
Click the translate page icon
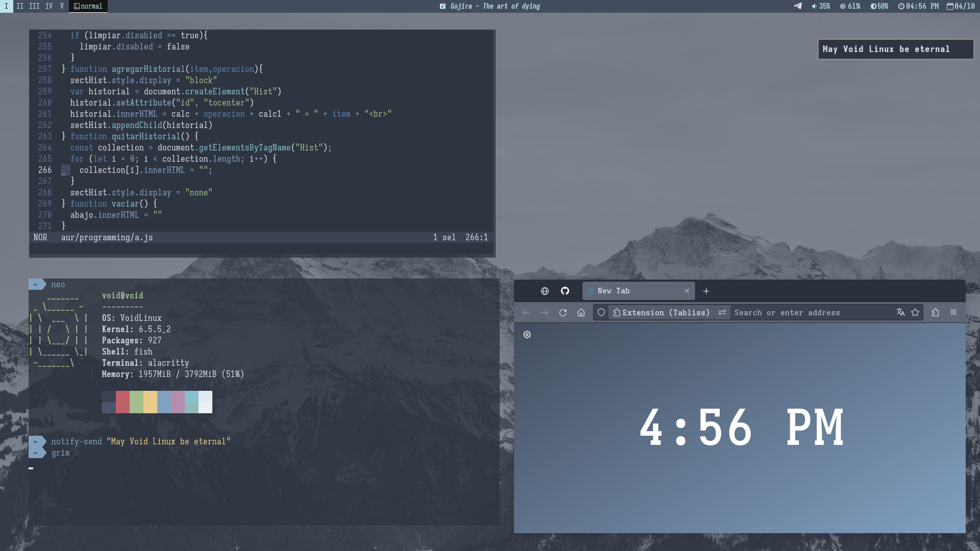[901, 312]
